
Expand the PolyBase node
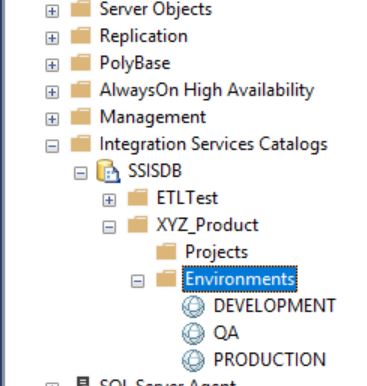click(52, 65)
